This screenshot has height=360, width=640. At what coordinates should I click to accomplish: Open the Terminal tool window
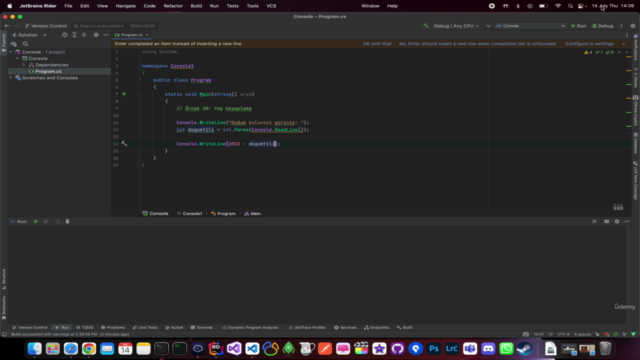click(202, 327)
